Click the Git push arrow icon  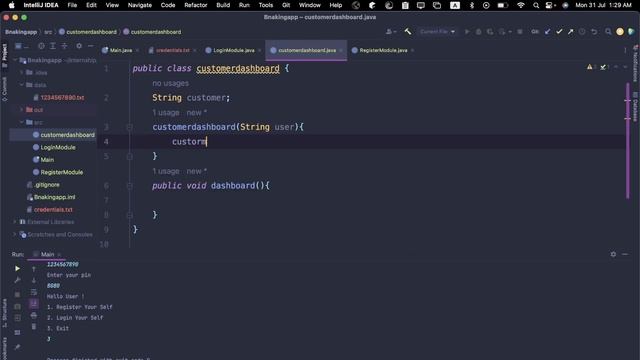coord(570,31)
